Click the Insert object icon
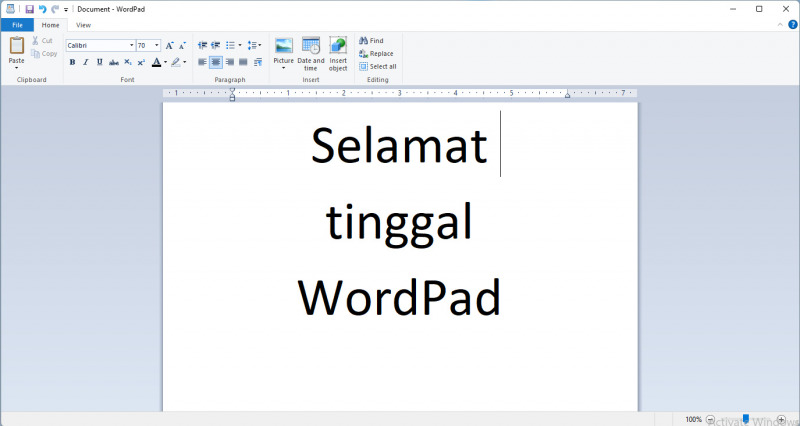Viewport: 800px width, 426px height. [338, 46]
